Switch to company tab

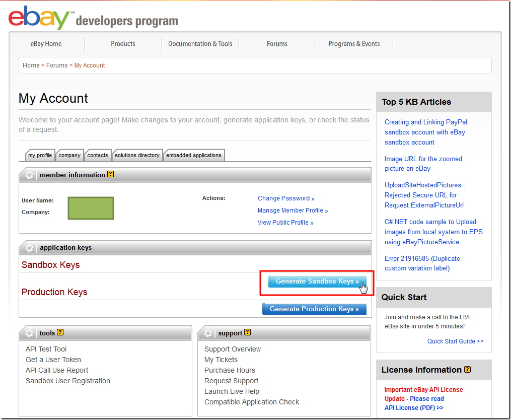[69, 155]
